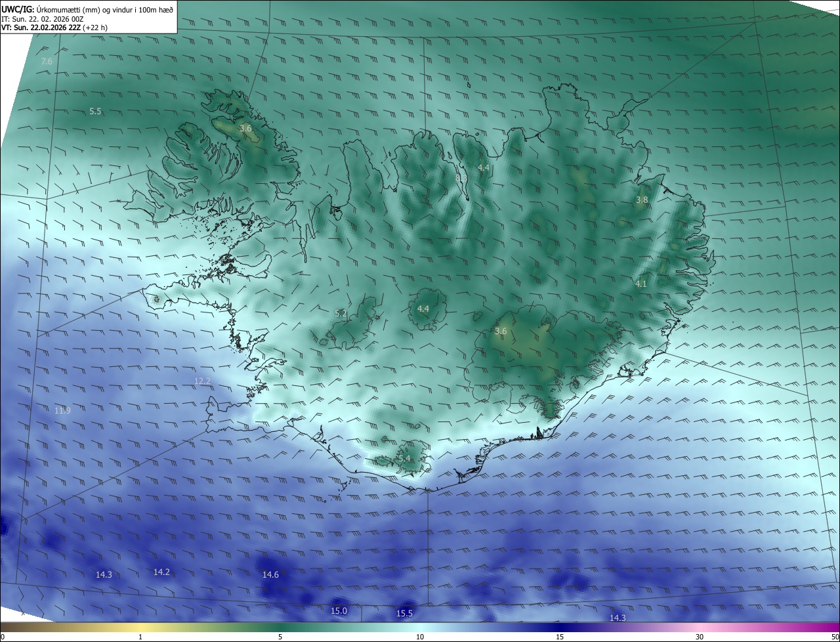Click the 5 tick on the colour scale

click(x=280, y=637)
